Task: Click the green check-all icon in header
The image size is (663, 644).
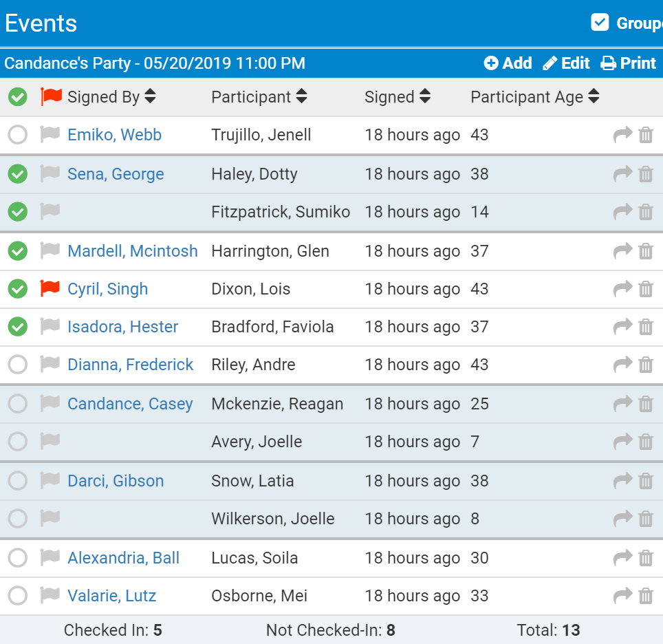Action: (17, 97)
